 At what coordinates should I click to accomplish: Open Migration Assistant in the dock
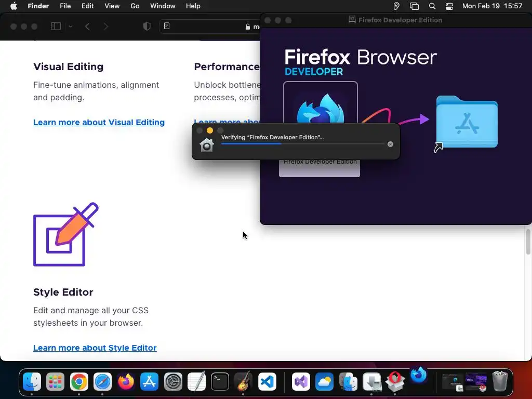[x=348, y=382]
